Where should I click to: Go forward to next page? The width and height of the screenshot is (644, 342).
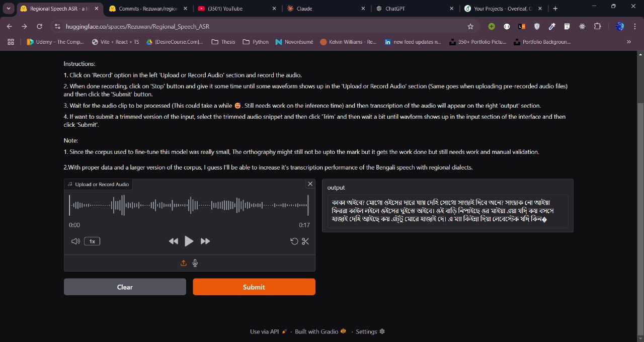click(x=24, y=26)
